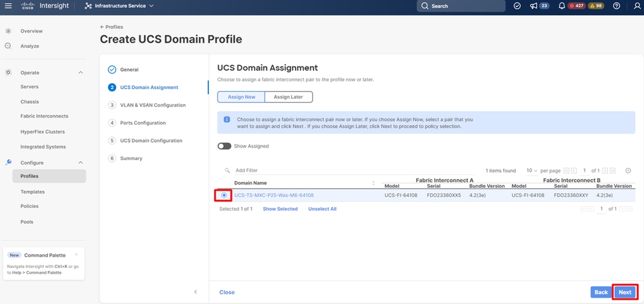Click the Close link at bottom

pos(226,292)
